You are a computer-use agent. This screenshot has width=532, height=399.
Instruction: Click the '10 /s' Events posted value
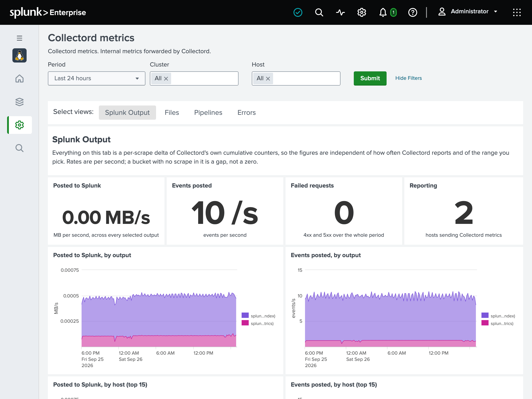tap(225, 213)
